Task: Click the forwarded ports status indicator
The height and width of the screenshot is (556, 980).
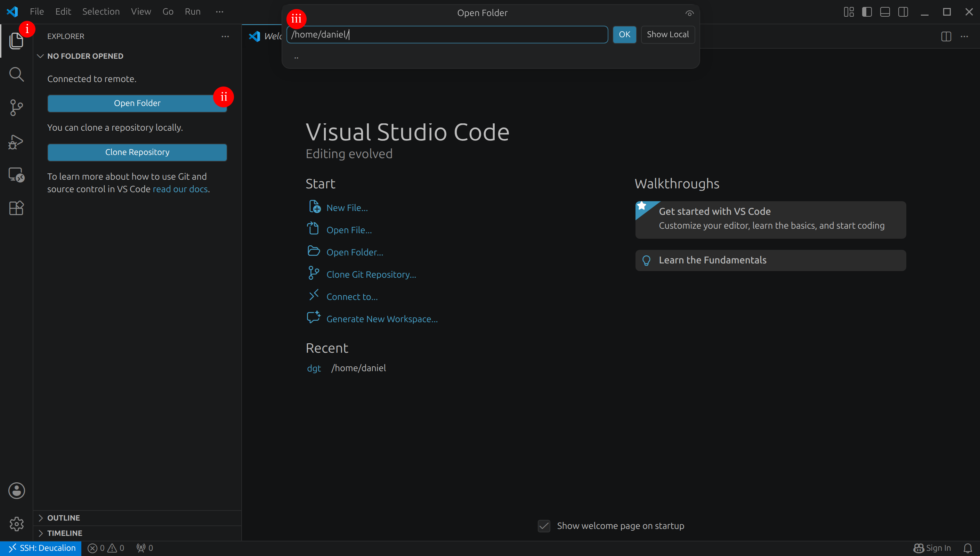Action: pyautogui.click(x=145, y=548)
